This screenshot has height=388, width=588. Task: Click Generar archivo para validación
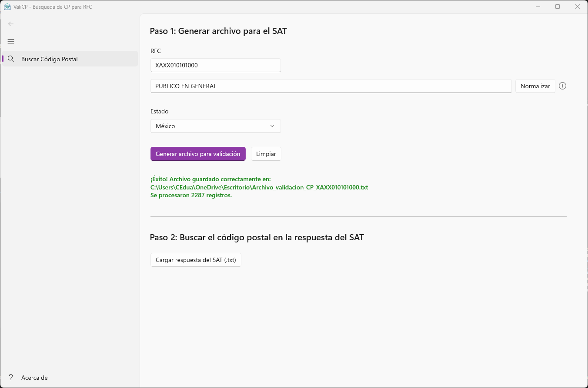tap(198, 154)
